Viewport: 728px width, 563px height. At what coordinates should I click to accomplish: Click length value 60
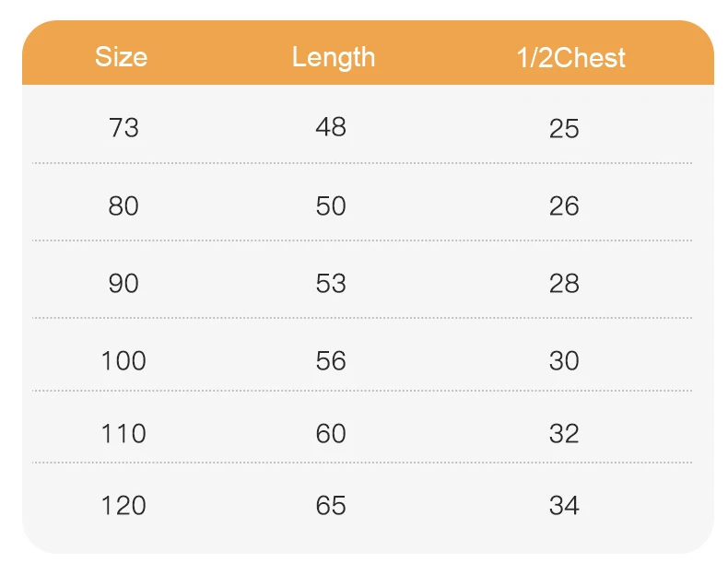331,432
